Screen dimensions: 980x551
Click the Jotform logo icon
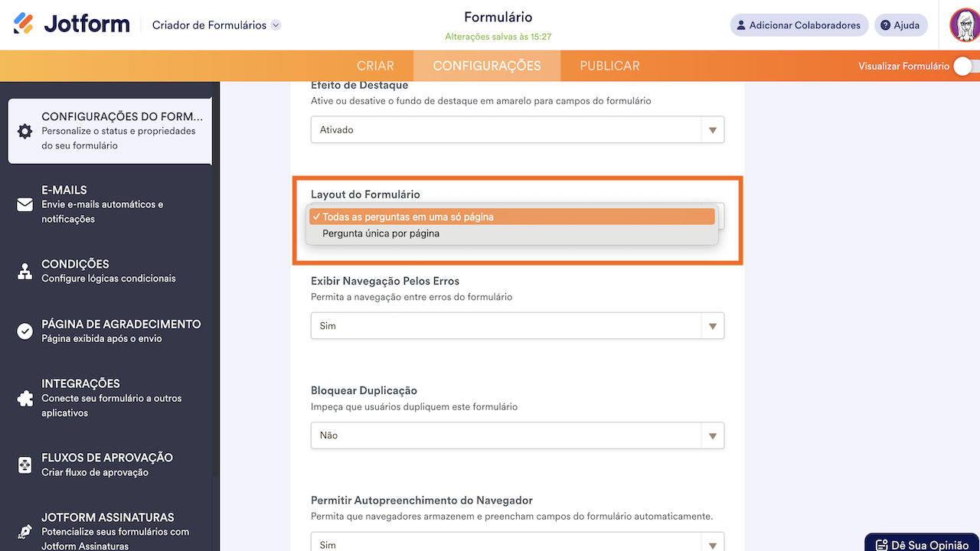point(24,24)
